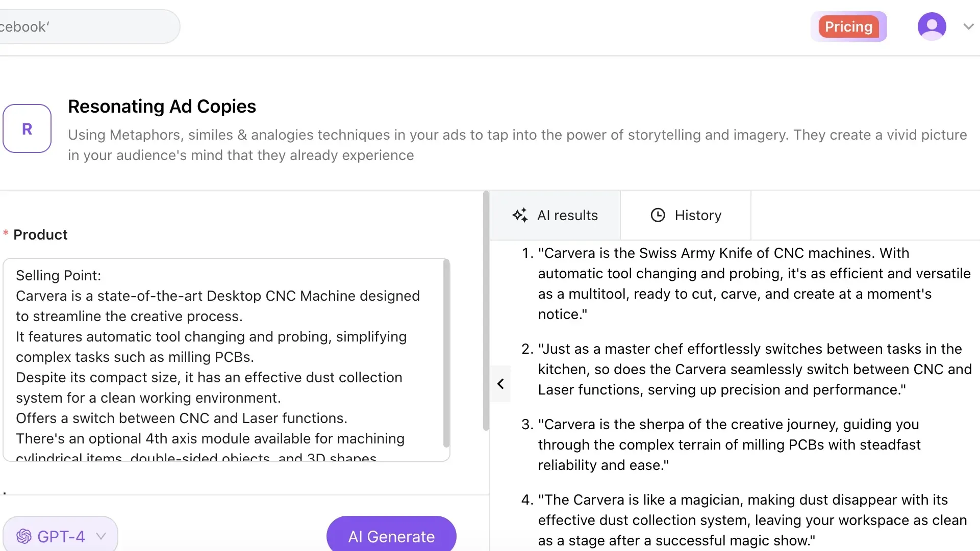
Task: Switch to the History tab
Action: tap(686, 215)
